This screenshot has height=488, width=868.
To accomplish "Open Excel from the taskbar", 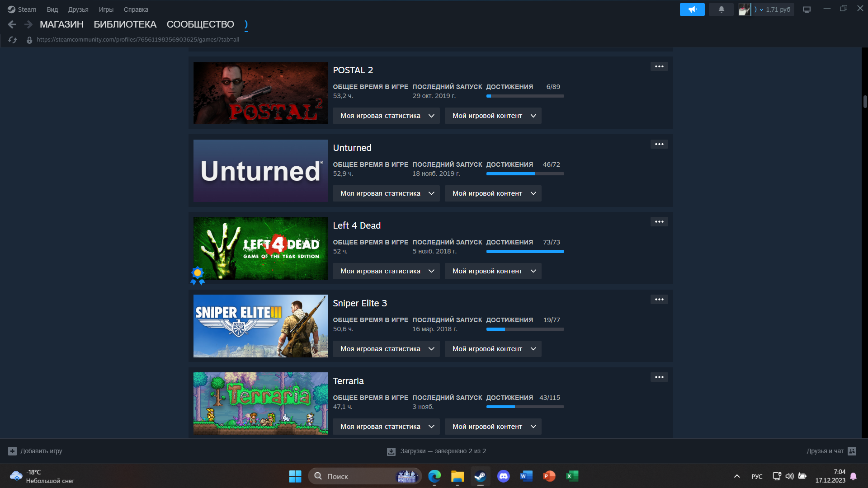I will click(x=572, y=476).
